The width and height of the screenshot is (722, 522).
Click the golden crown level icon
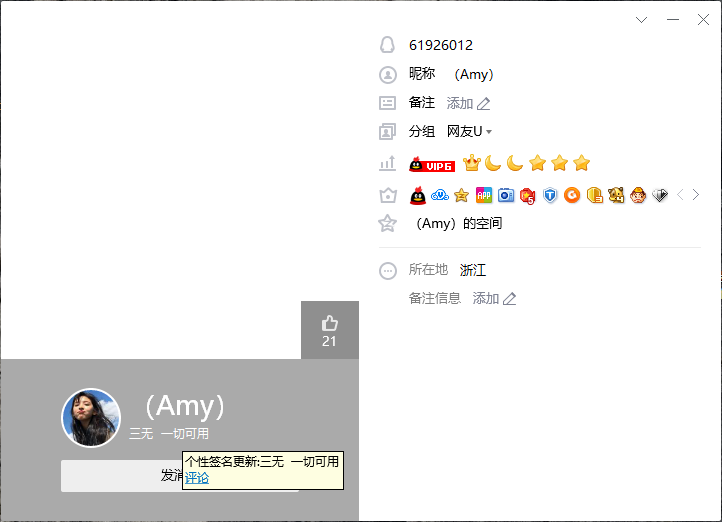(472, 163)
